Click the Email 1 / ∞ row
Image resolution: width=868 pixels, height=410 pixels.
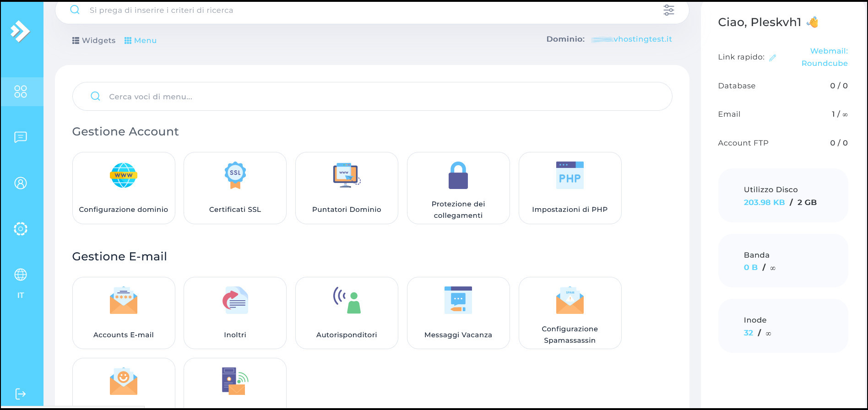click(x=783, y=114)
